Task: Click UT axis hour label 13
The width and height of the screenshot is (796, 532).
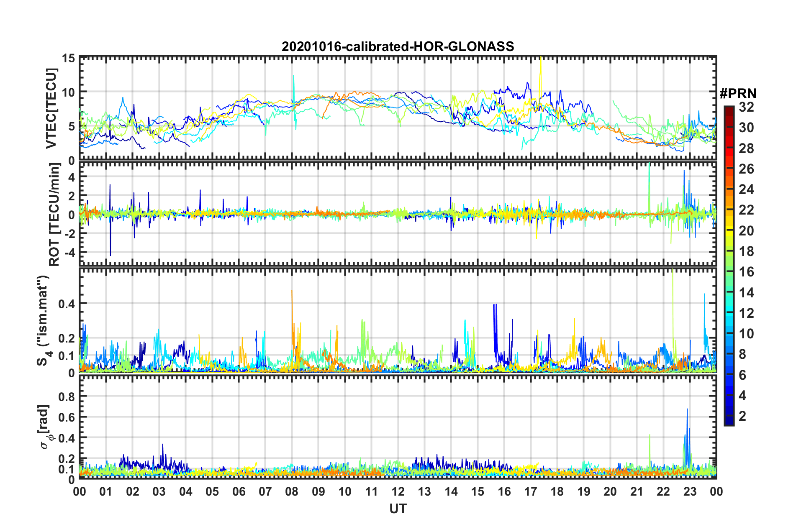Action: (424, 491)
